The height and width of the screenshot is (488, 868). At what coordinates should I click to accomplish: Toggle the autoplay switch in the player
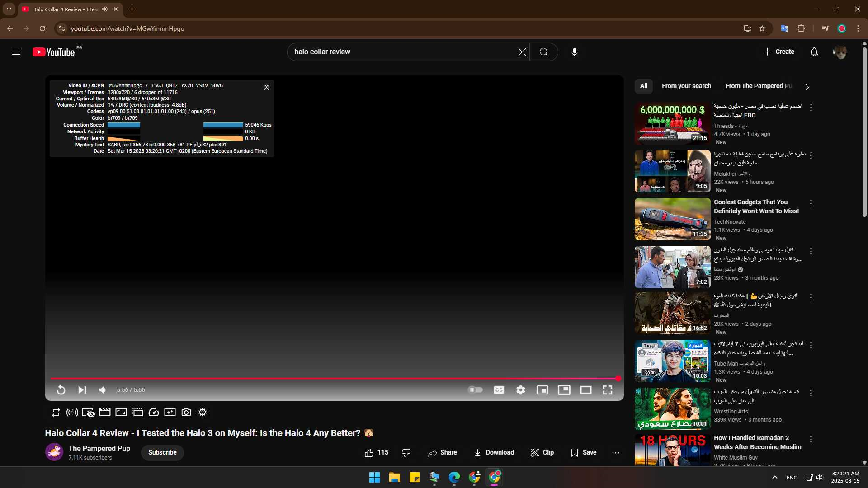(x=475, y=389)
